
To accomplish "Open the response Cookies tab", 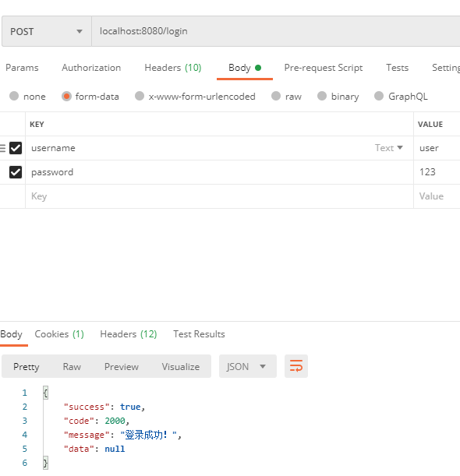I will (59, 334).
